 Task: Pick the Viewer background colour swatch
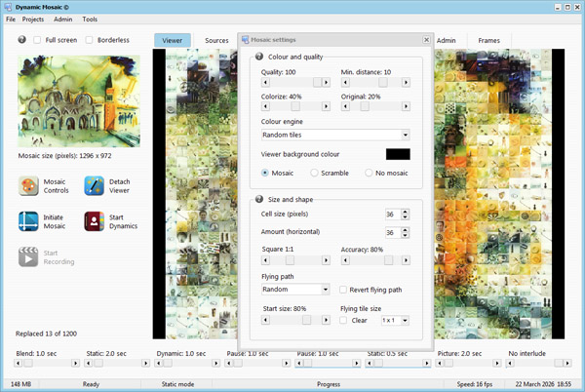click(x=398, y=154)
